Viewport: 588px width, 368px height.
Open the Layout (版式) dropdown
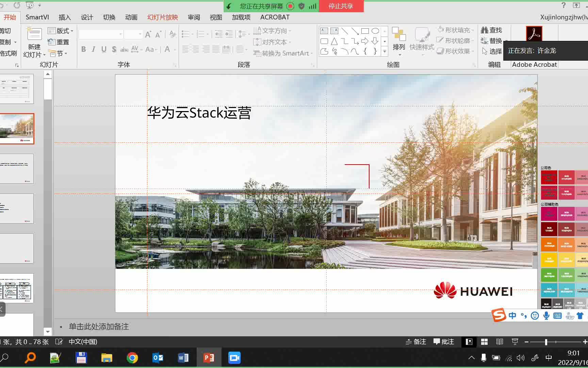click(61, 31)
